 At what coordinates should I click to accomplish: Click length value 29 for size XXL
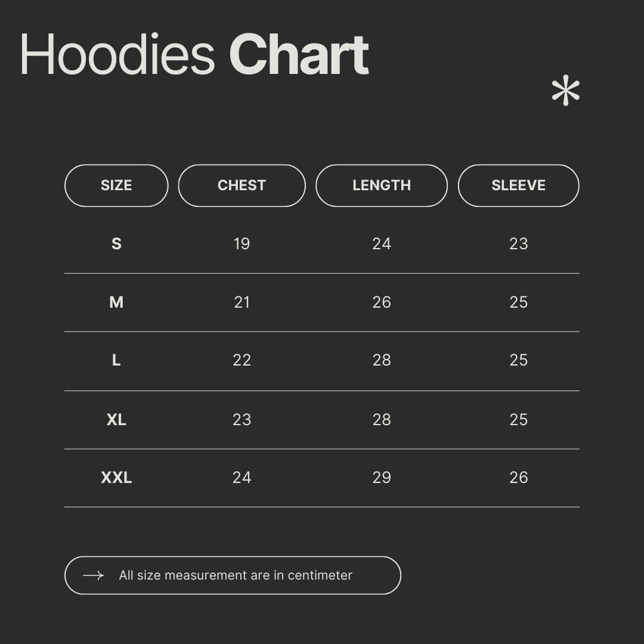pos(382,478)
